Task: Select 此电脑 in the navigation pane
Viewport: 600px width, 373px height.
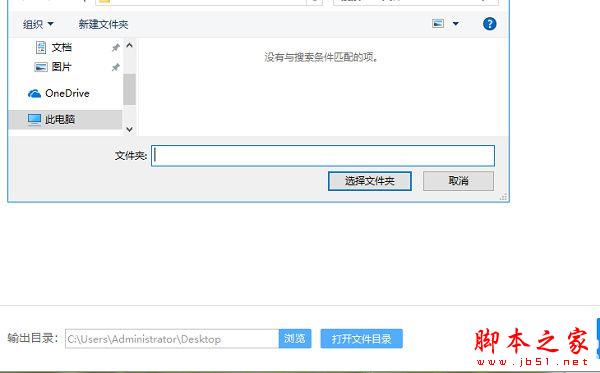Action: click(65, 119)
